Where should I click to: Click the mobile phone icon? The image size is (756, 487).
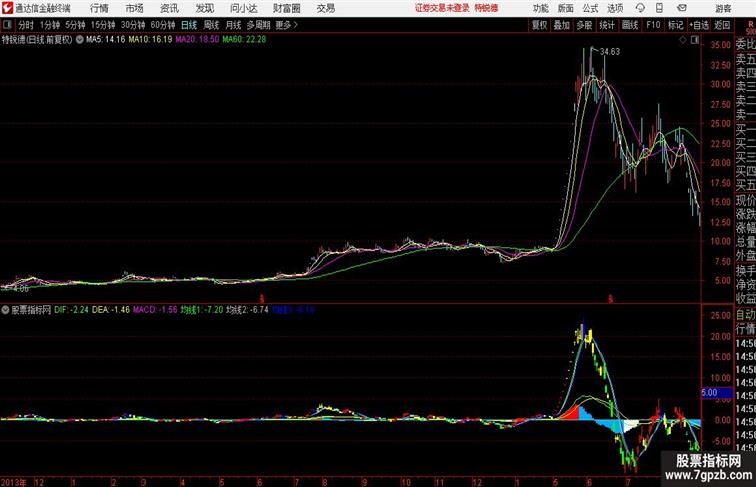click(x=659, y=8)
